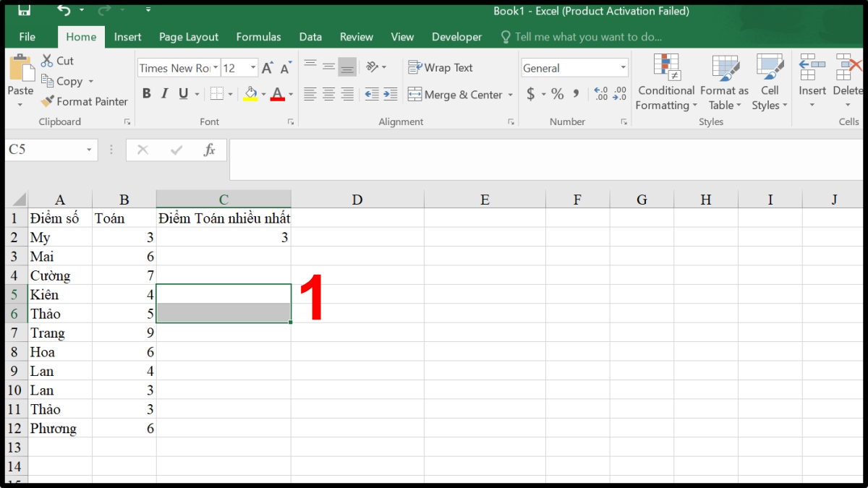Click Merge & Center button
Screen dimensions: 868x488
pos(455,95)
